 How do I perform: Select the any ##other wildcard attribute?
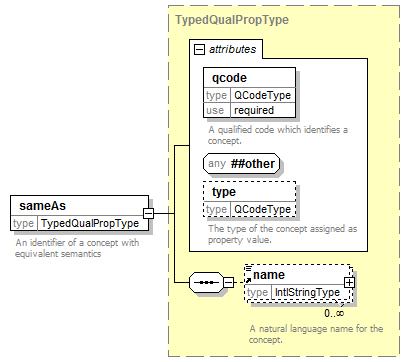[241, 164]
